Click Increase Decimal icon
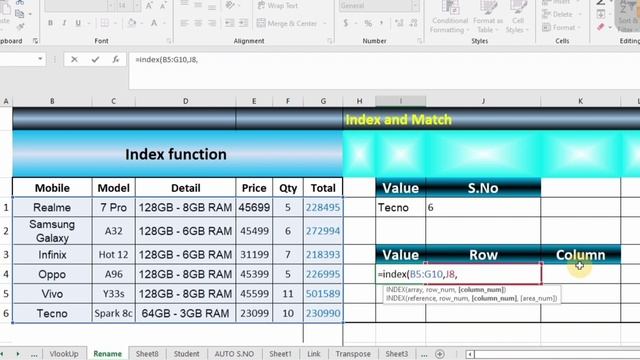The width and height of the screenshot is (640, 360). coord(399,23)
